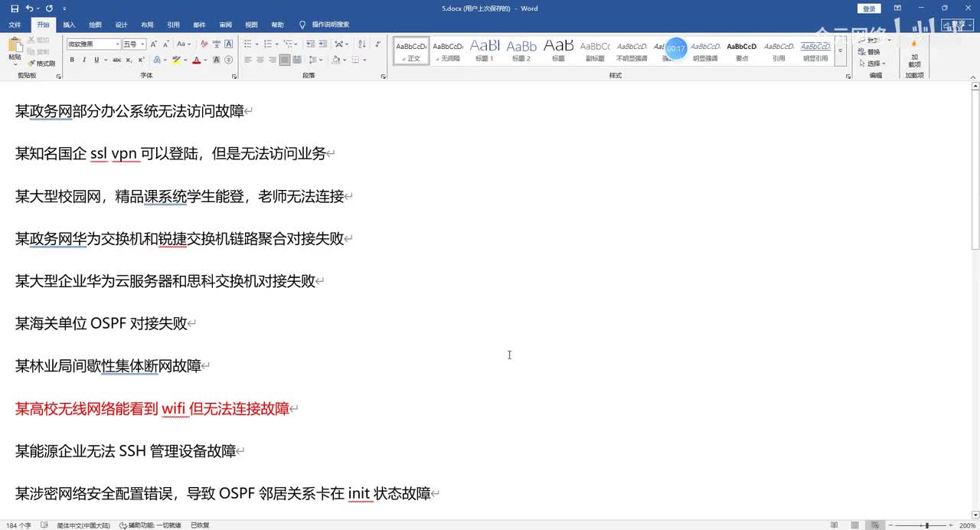Select the Format Painter (格式刷) tool
This screenshot has height=530, width=980.
click(41, 63)
